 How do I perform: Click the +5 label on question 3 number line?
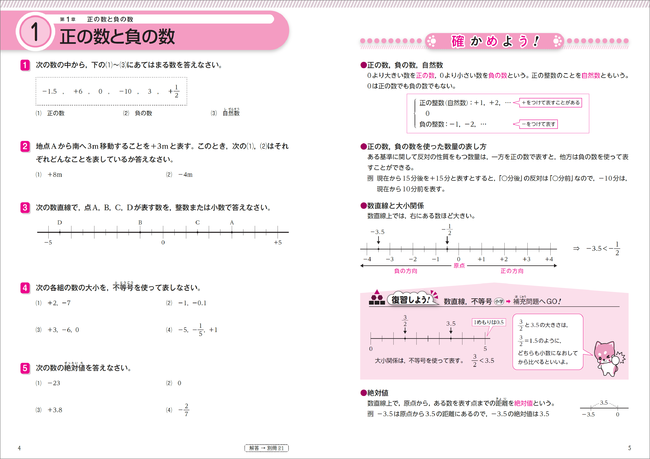pos(278,243)
